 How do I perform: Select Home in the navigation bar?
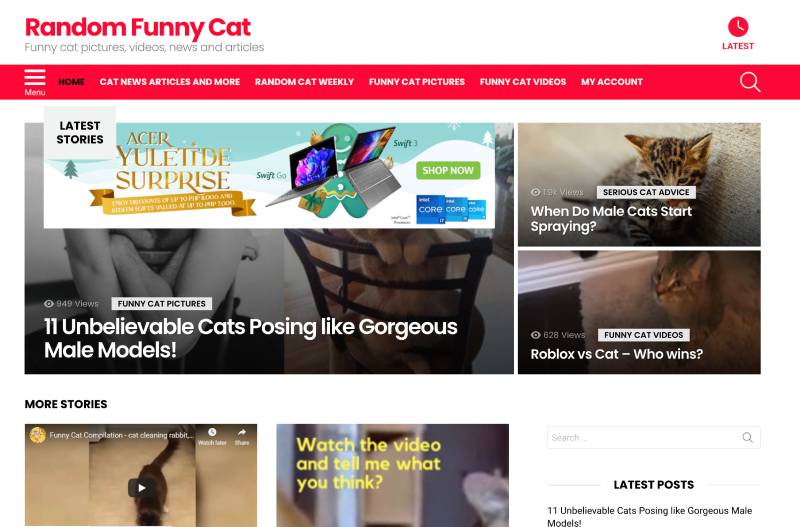71,82
